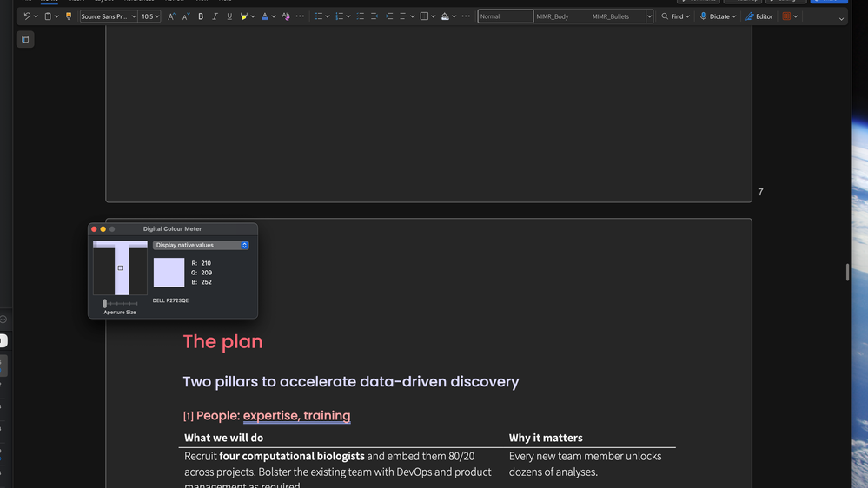Viewport: 868px width, 488px height.
Task: Click the Numbering list icon
Action: coord(340,16)
